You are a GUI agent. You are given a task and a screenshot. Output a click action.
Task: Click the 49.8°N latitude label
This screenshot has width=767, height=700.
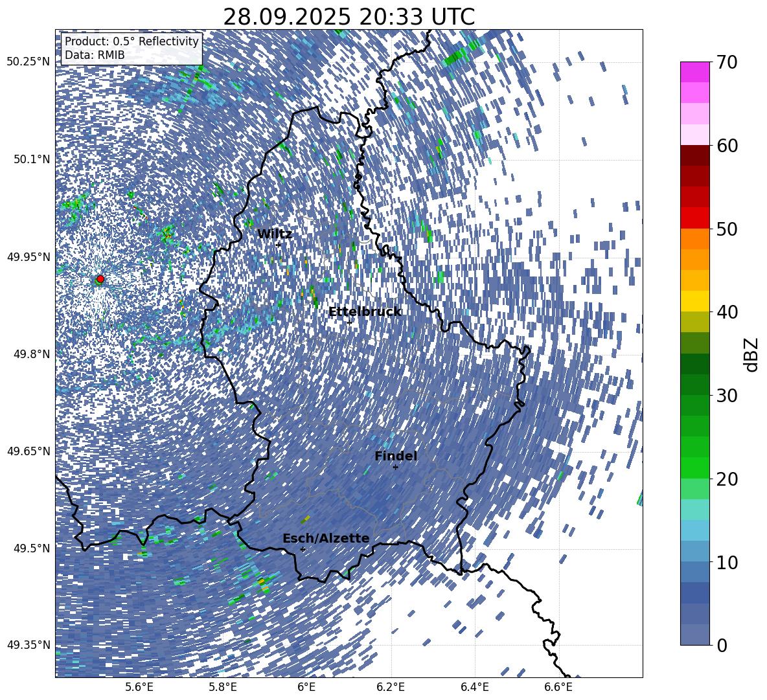(x=32, y=354)
